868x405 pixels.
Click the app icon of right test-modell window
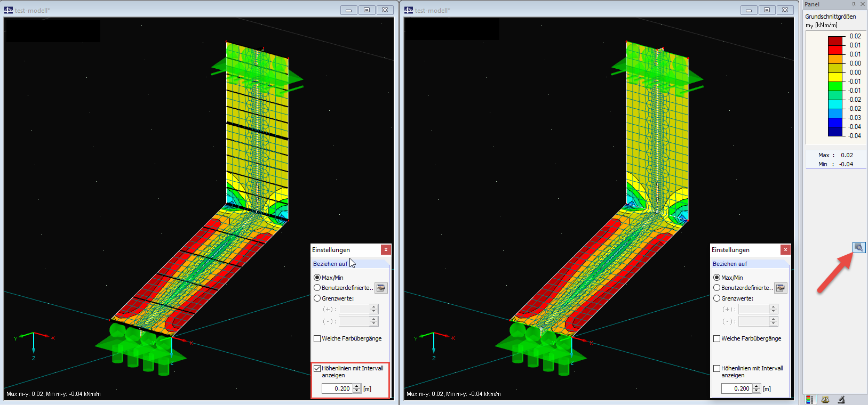(x=409, y=10)
